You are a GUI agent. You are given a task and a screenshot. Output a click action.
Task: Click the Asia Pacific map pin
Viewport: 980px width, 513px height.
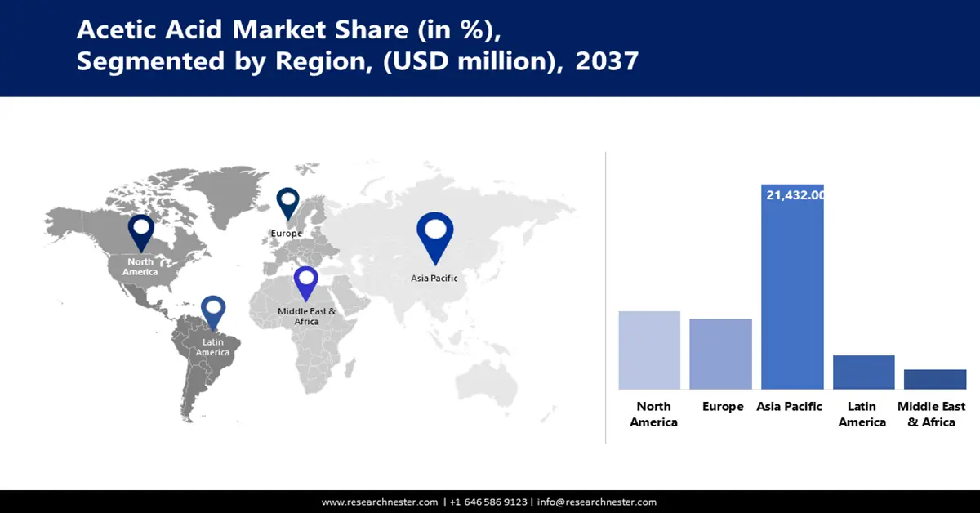(434, 235)
